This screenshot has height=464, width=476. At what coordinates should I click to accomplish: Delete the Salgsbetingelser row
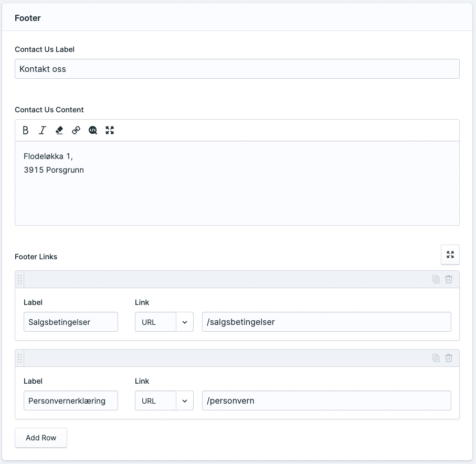(x=449, y=279)
